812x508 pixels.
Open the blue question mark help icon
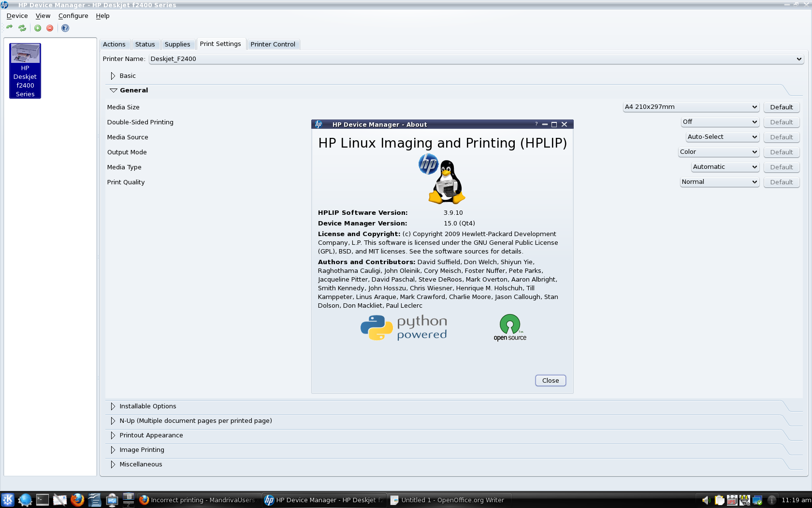65,28
